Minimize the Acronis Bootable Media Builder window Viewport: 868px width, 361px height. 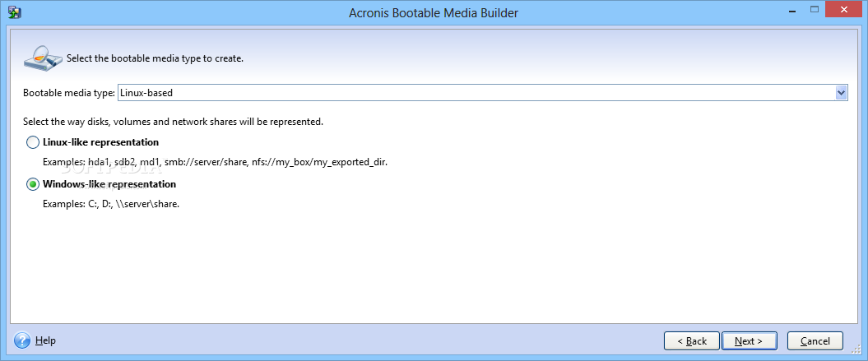tap(793, 9)
